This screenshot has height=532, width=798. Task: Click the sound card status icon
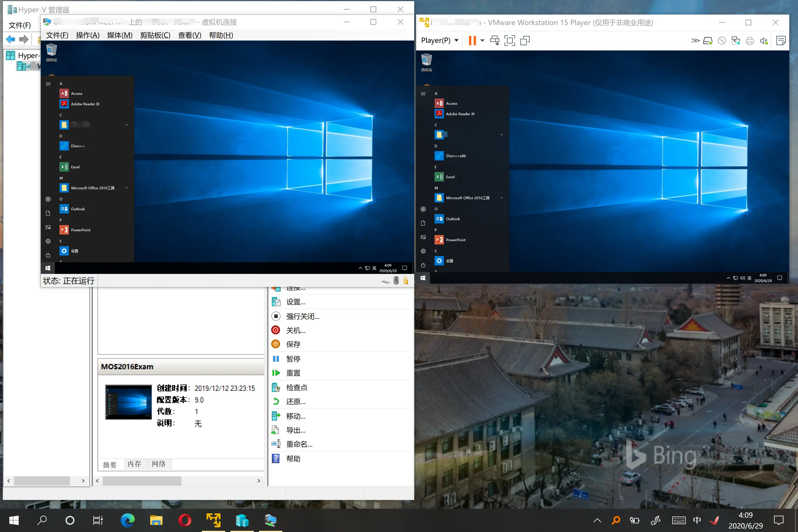tap(764, 40)
